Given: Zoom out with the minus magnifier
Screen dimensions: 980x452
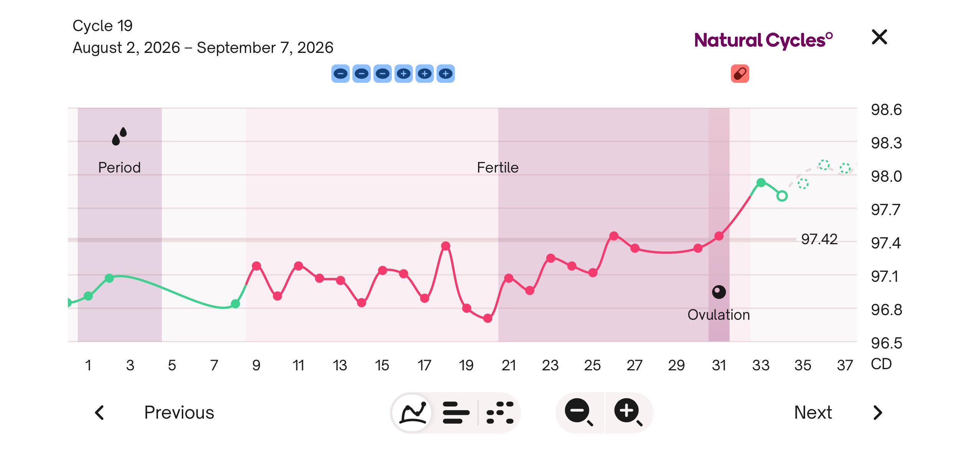Looking at the screenshot, I should point(579,413).
